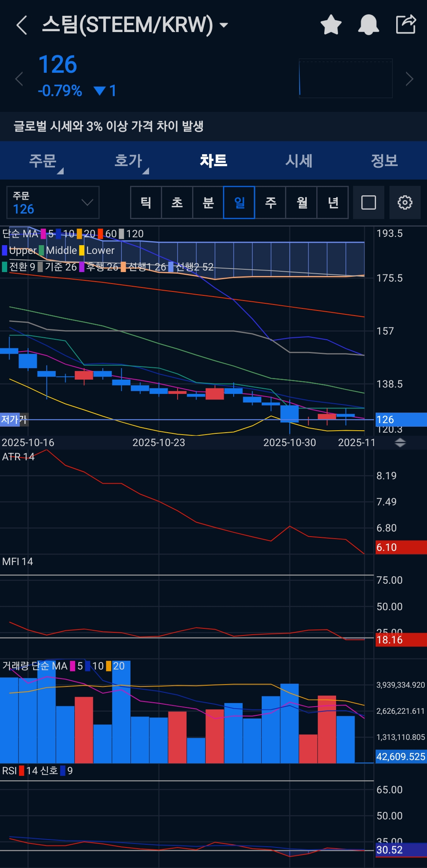Viewport: 427px width, 868px height.
Task: Tap the volume value 42,609.525 tag
Action: (x=401, y=756)
